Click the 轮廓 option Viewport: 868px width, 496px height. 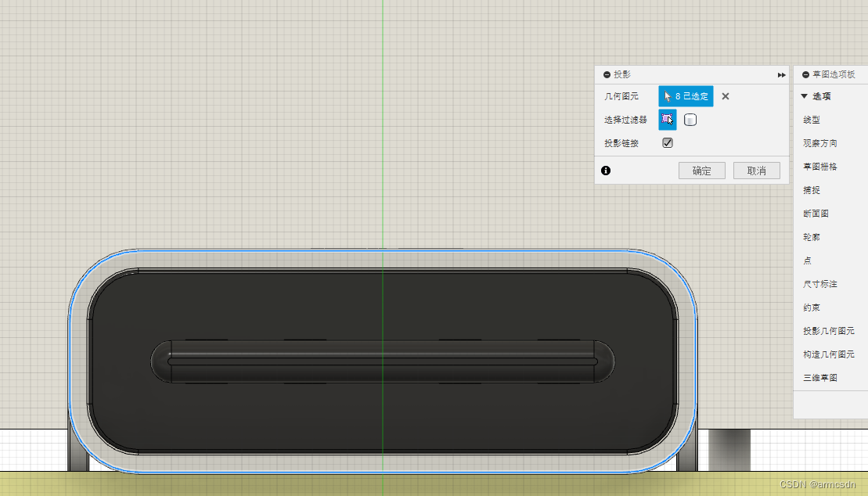click(812, 237)
